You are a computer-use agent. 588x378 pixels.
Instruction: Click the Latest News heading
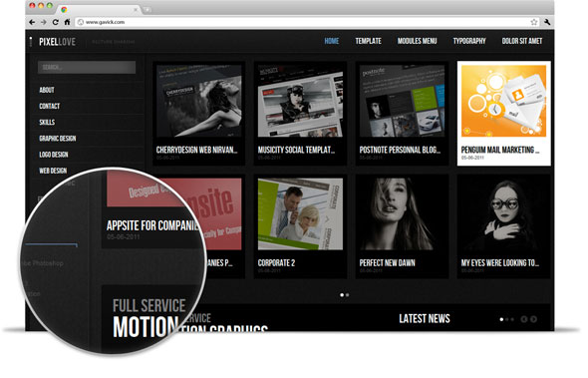point(425,319)
